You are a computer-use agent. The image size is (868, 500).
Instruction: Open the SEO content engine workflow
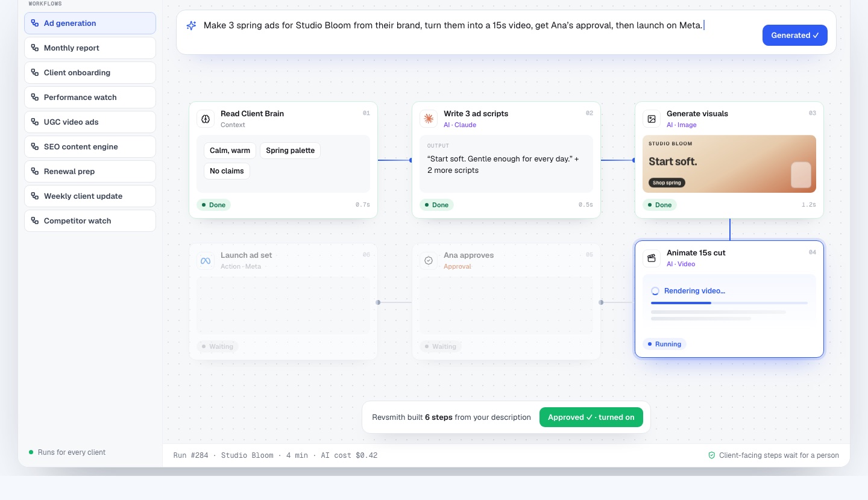coord(90,146)
